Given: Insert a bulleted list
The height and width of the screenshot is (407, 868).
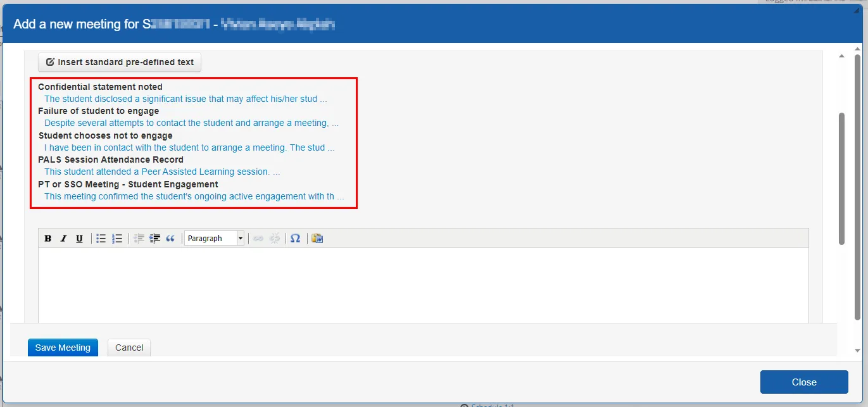Looking at the screenshot, I should click(101, 238).
